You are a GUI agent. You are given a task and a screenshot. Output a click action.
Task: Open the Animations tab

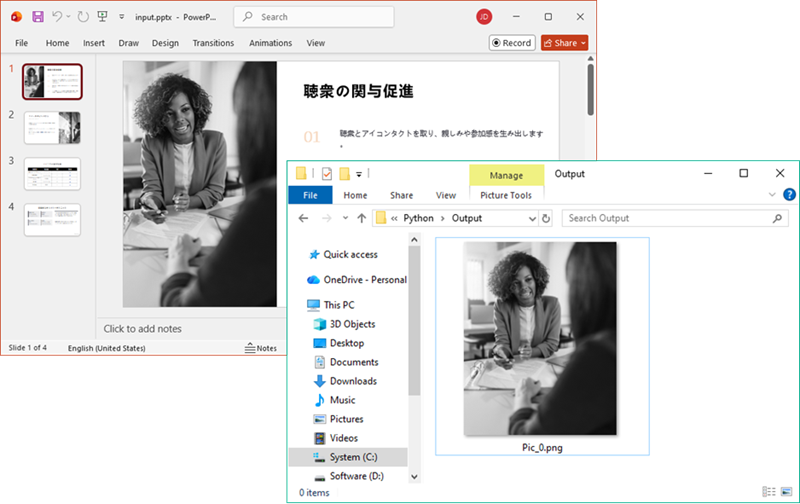coord(270,43)
